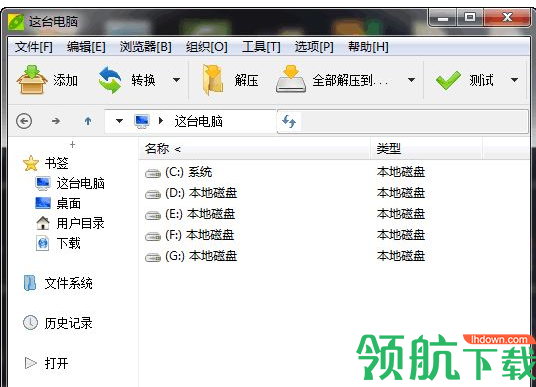This screenshot has height=387, width=536.
Task: Click the Extract all to (全部解压到) icon
Action: pos(291,79)
